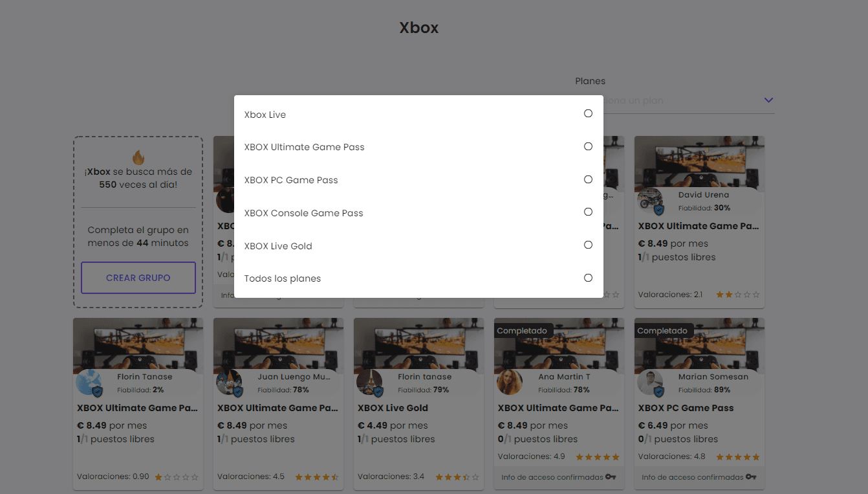Click Fiabilidad 89% text
The height and width of the screenshot is (494, 868).
[x=704, y=390]
